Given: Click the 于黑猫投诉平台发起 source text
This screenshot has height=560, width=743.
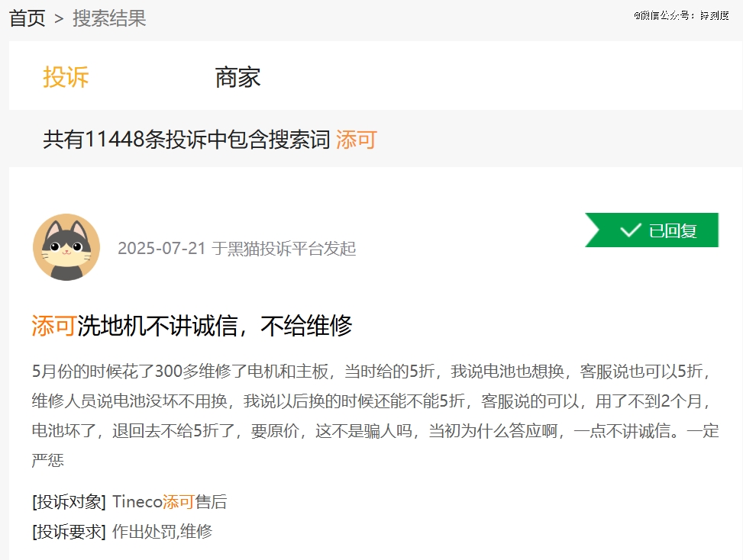Looking at the screenshot, I should (x=283, y=249).
